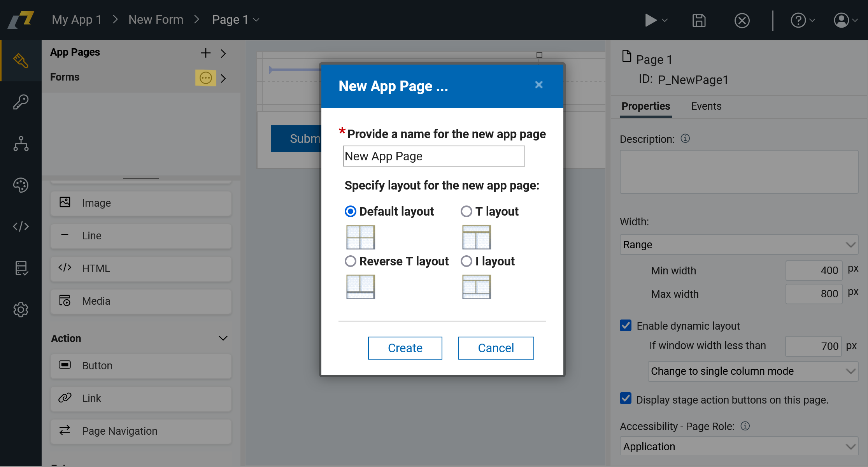Open the palette theme icon in sidebar
Image resolution: width=868 pixels, height=467 pixels.
pos(21,185)
